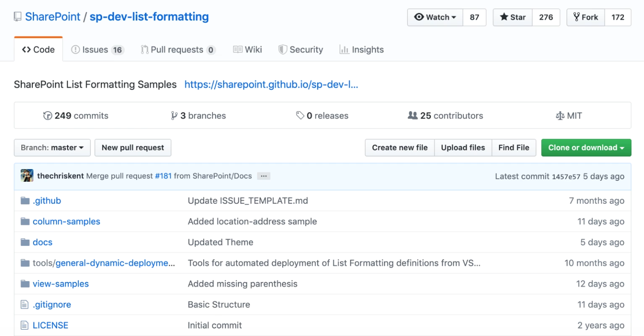The height and width of the screenshot is (336, 644).
Task: Click the fork icon in Fork button
Action: coord(576,17)
